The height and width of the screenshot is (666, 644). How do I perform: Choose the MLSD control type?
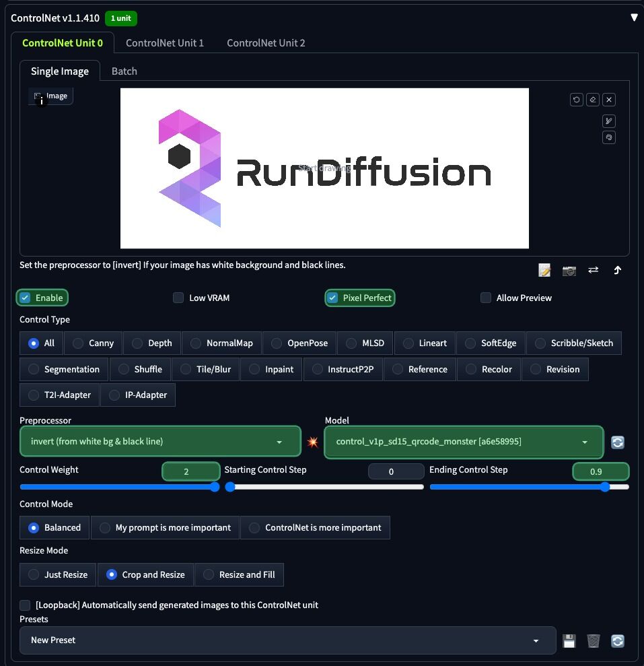(x=365, y=343)
